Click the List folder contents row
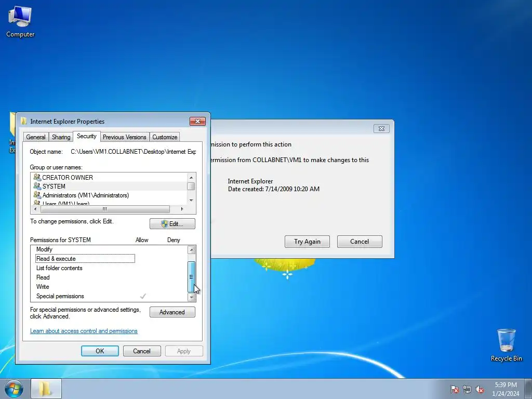Viewport: 532px width, 399px height. tap(109, 268)
